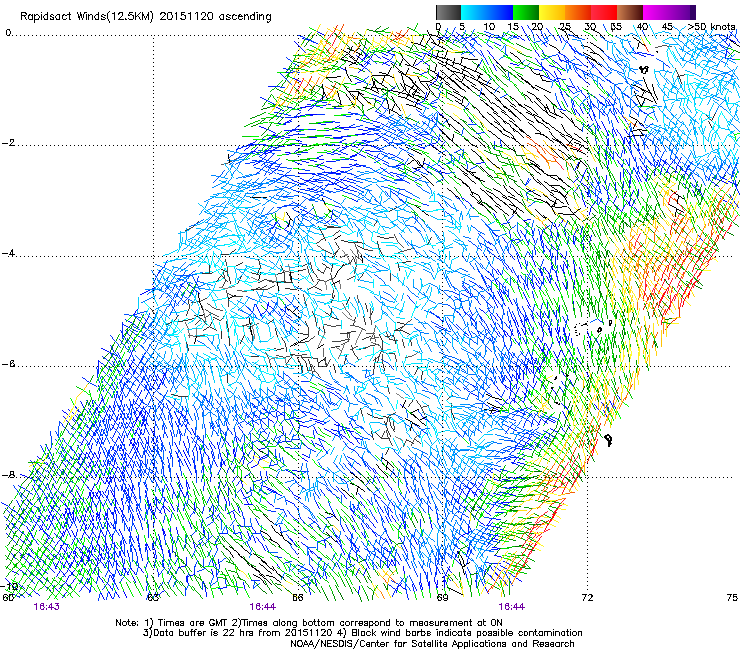Click the title 'Rapidsact Winds(12.5KM) 20151120 ascending'
Screen dimensions: 740x650
point(146,17)
